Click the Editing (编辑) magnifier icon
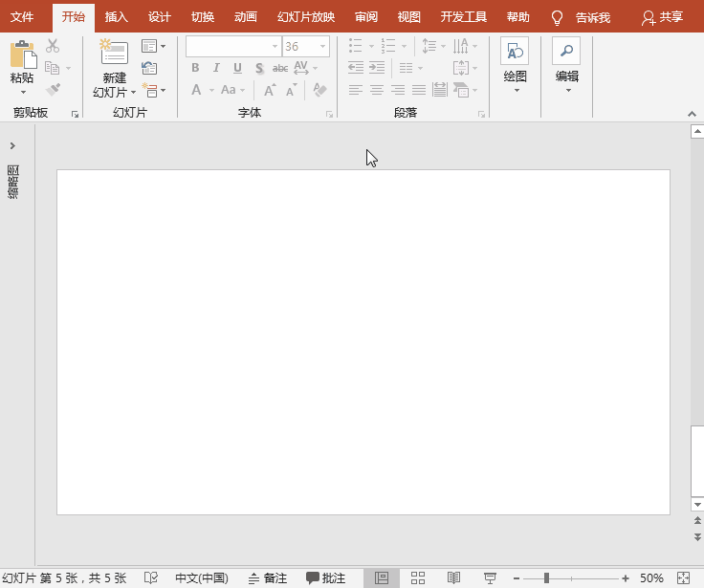 [x=566, y=52]
